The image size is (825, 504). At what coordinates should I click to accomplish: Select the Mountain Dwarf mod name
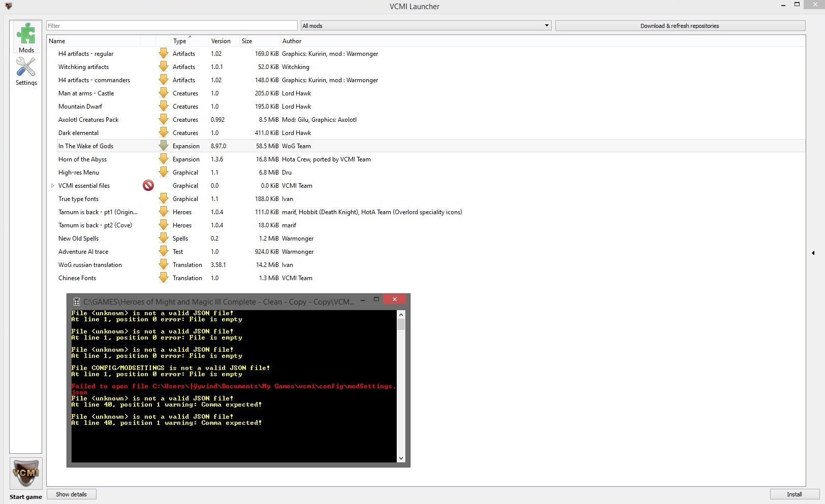click(80, 107)
